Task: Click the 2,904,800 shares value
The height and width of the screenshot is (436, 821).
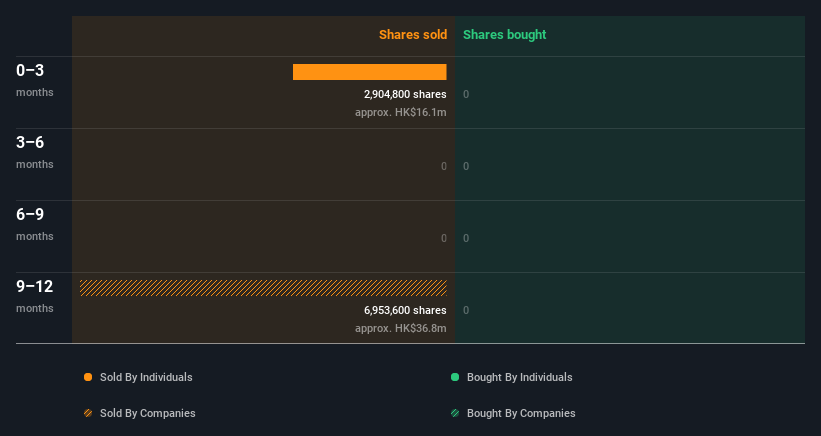Action: [405, 94]
